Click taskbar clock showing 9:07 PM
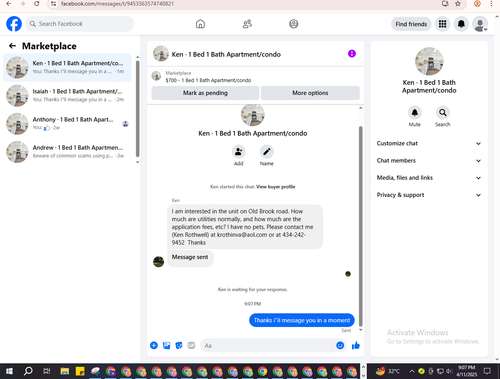The width and height of the screenshot is (500, 379). (x=466, y=371)
